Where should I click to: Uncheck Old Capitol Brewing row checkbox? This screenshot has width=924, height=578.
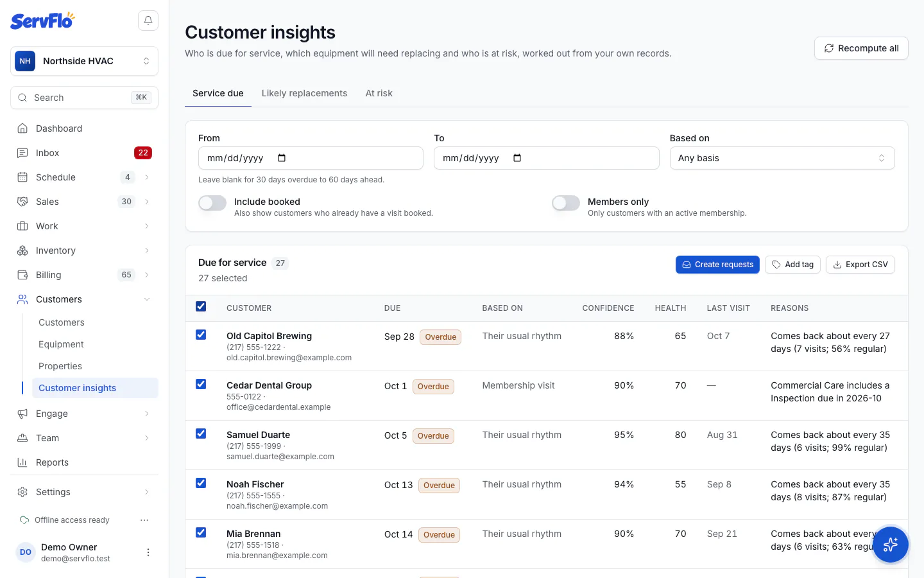pyautogui.click(x=201, y=335)
